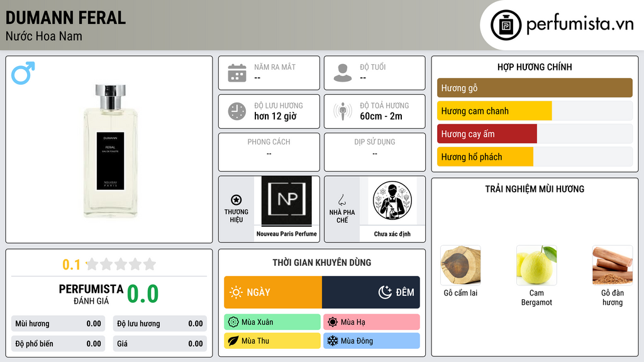This screenshot has height=362, width=644.
Task: Click the last star in the rating row
Action: click(150, 264)
